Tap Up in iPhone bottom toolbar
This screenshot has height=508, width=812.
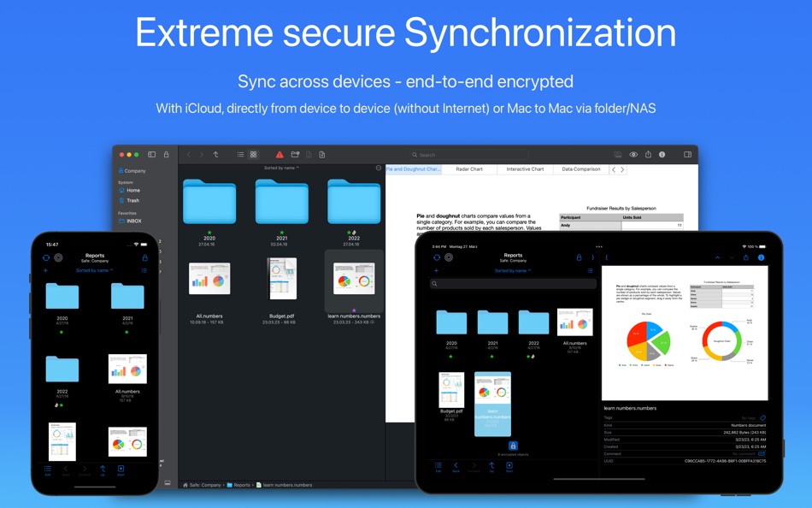[103, 470]
